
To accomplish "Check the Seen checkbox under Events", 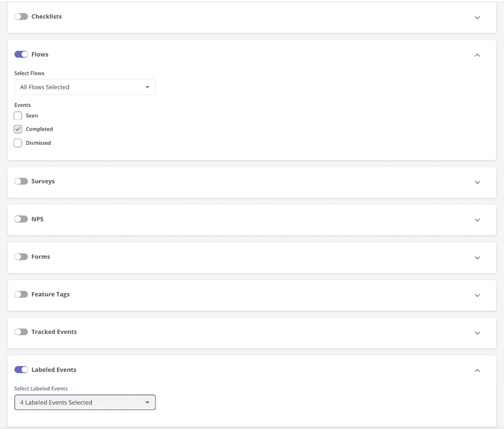I will click(18, 116).
